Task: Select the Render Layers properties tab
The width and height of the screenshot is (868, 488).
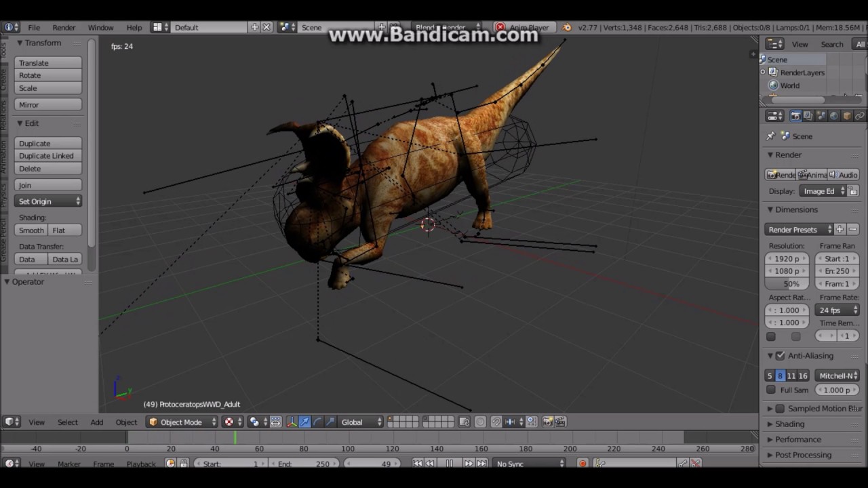Action: (808, 116)
